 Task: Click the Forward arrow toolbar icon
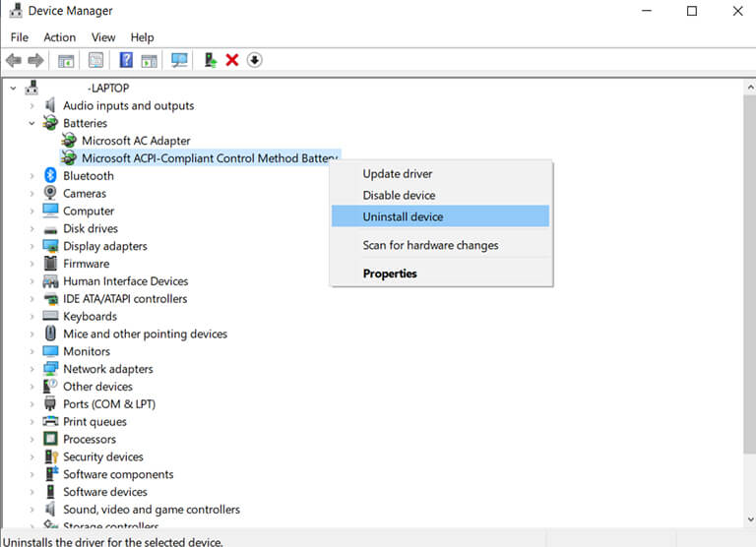coord(35,60)
